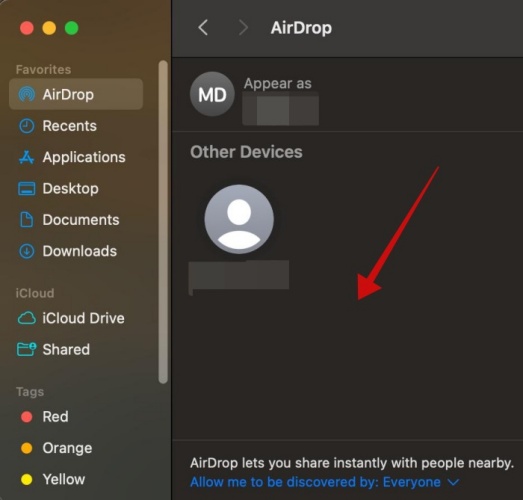Screen dimensions: 523x500
Task: Maximize window with green button
Action: pos(71,28)
